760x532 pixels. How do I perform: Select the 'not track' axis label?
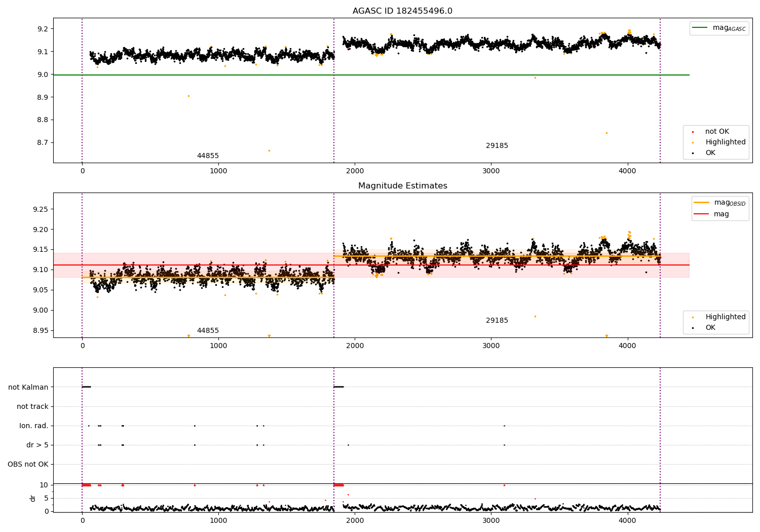tap(32, 407)
